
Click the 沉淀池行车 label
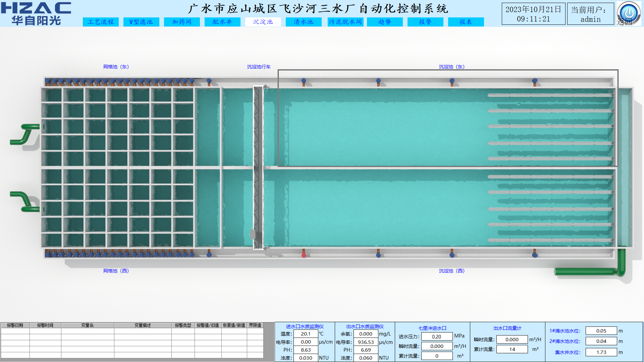click(x=259, y=67)
